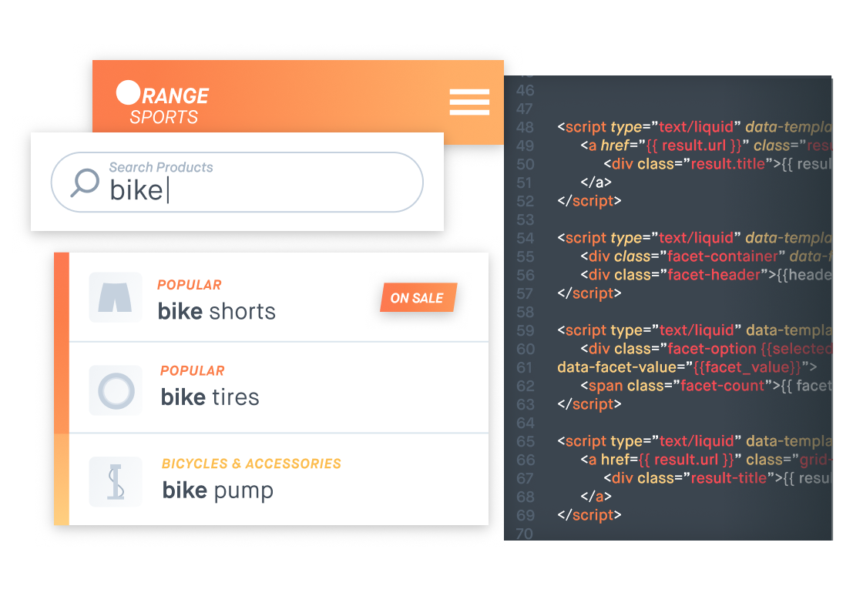This screenshot has height=616, width=863.
Task: Click the closing script tag on line 52
Action: pyautogui.click(x=589, y=201)
